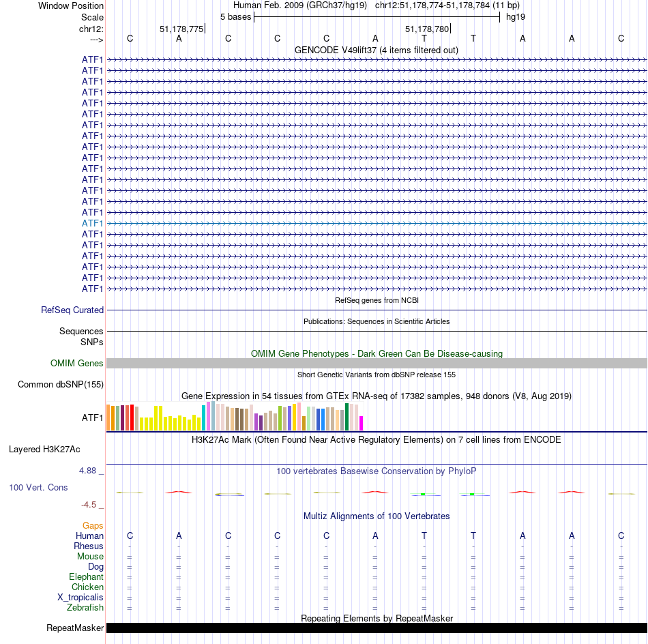Select the chr12:51,178,774-51,178,784 (11 bp) position text
This screenshot has height=644, width=648.
click(447, 5)
